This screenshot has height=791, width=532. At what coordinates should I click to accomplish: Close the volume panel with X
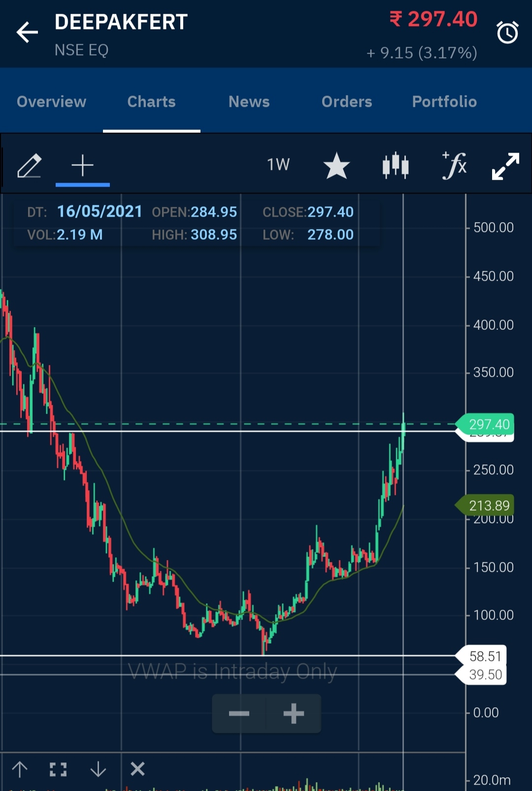[x=137, y=769]
